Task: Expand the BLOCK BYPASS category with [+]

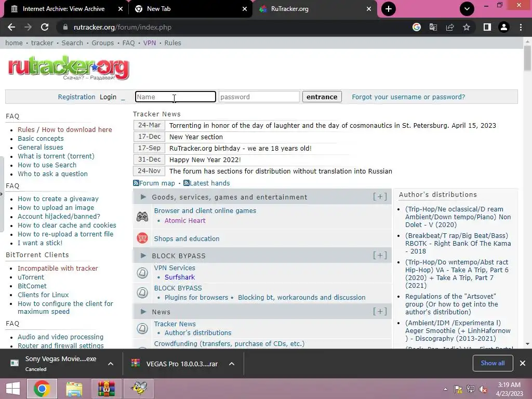Action: click(380, 256)
